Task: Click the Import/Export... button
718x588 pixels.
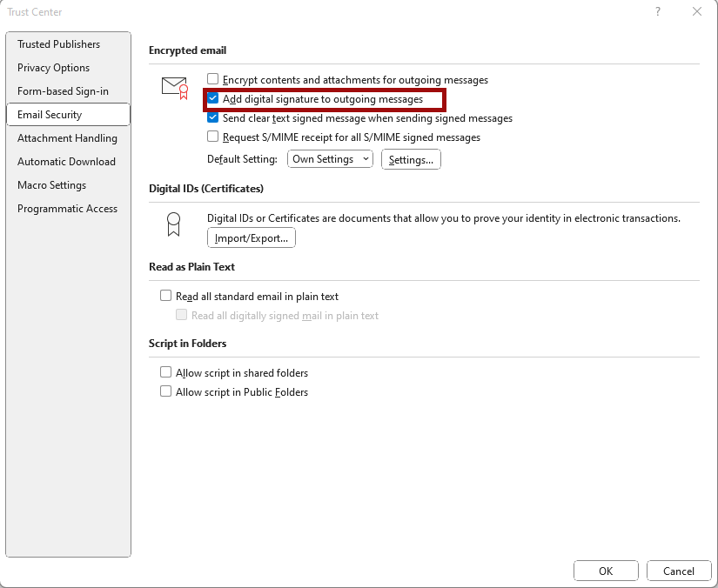Action: click(251, 238)
